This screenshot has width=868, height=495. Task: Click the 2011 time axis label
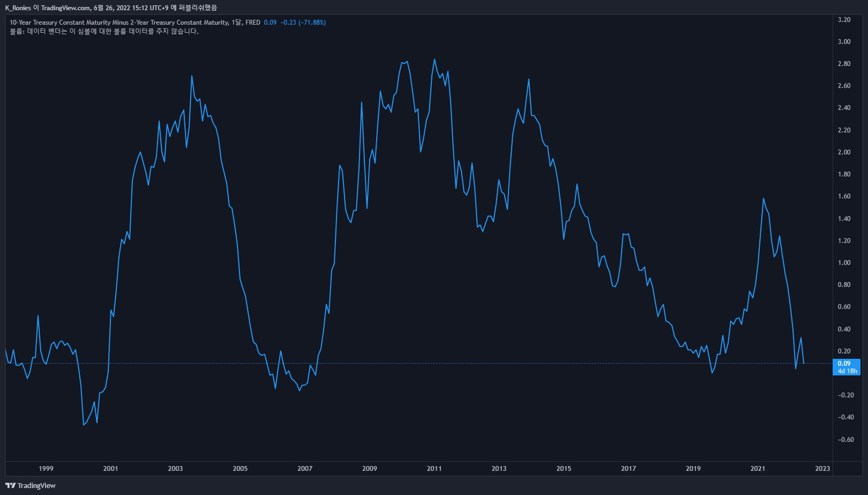pyautogui.click(x=435, y=469)
